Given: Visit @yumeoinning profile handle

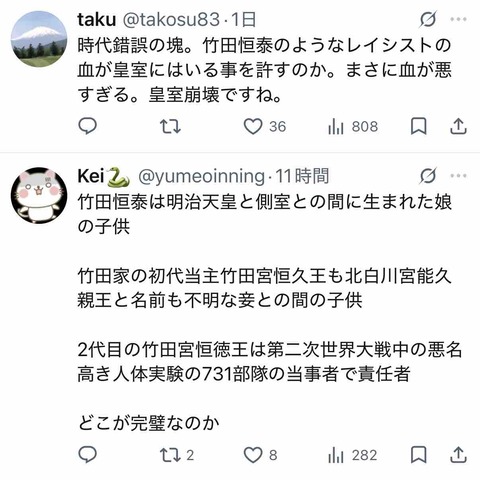Looking at the screenshot, I should (x=202, y=176).
